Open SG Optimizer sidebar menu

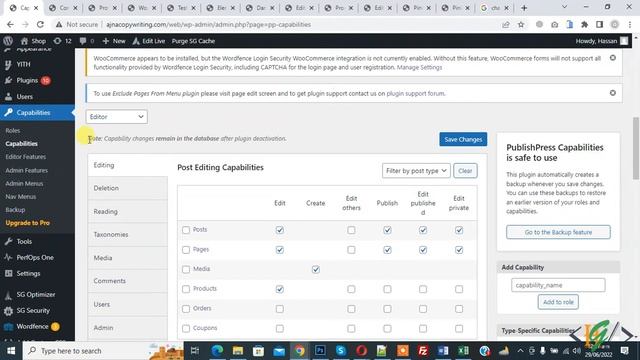pyautogui.click(x=37, y=294)
